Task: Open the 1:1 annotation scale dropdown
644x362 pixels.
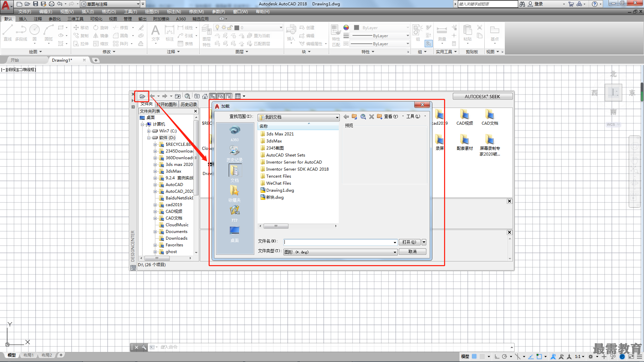Action: 580,357
